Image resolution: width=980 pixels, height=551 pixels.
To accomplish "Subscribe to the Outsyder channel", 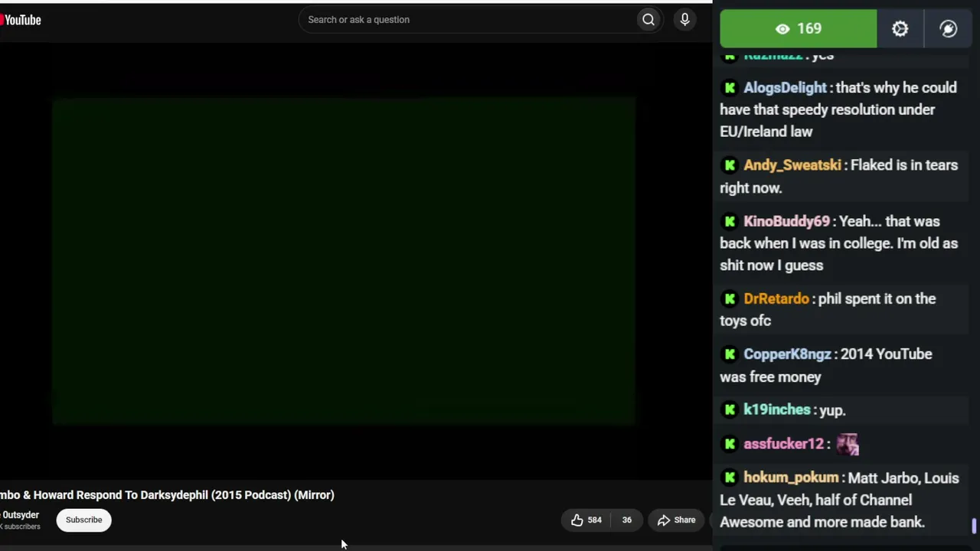I will coord(83,520).
